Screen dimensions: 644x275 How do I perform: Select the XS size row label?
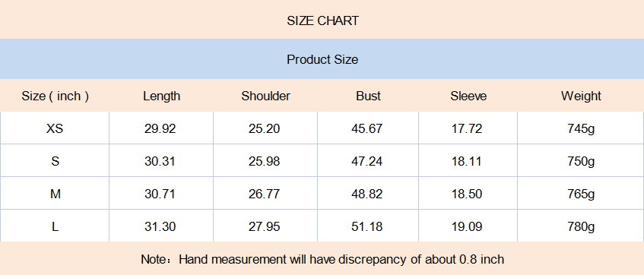click(x=55, y=128)
